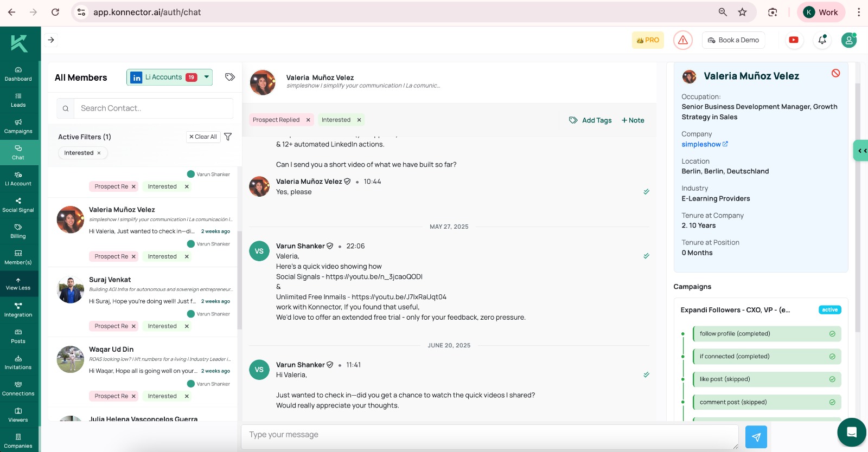Click the Konnector logo
868x452 pixels.
click(19, 43)
